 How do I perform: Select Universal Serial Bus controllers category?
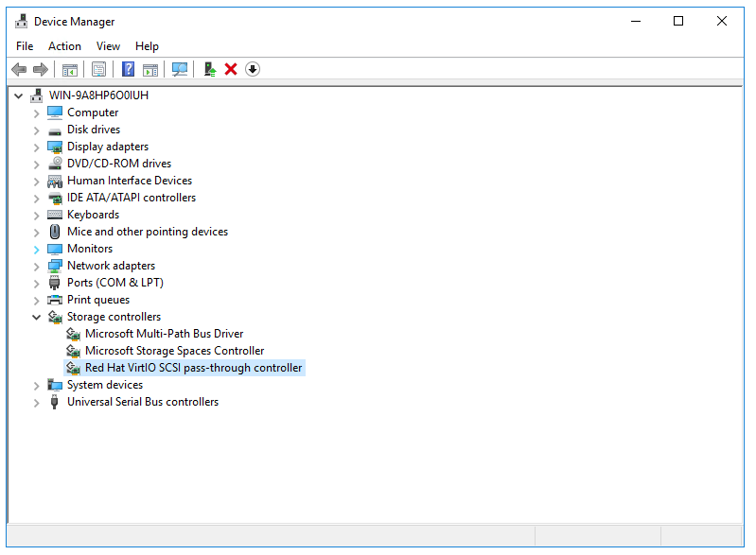(142, 402)
